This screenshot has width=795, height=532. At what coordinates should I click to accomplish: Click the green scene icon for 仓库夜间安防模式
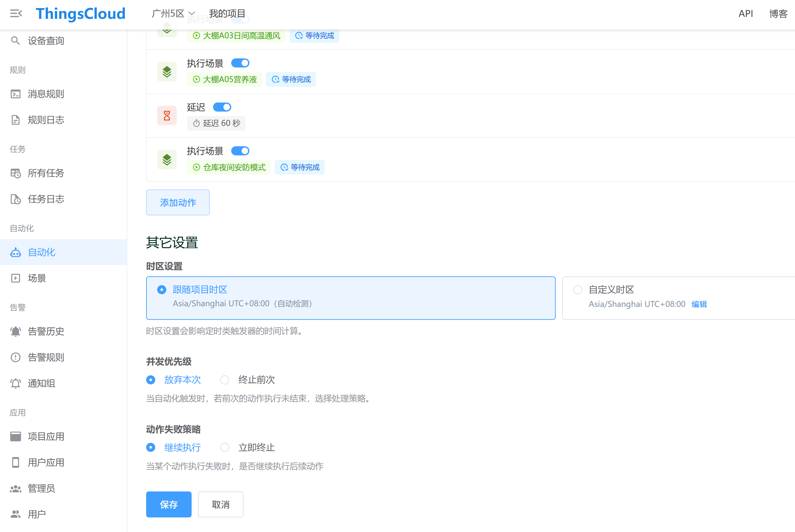click(x=167, y=160)
